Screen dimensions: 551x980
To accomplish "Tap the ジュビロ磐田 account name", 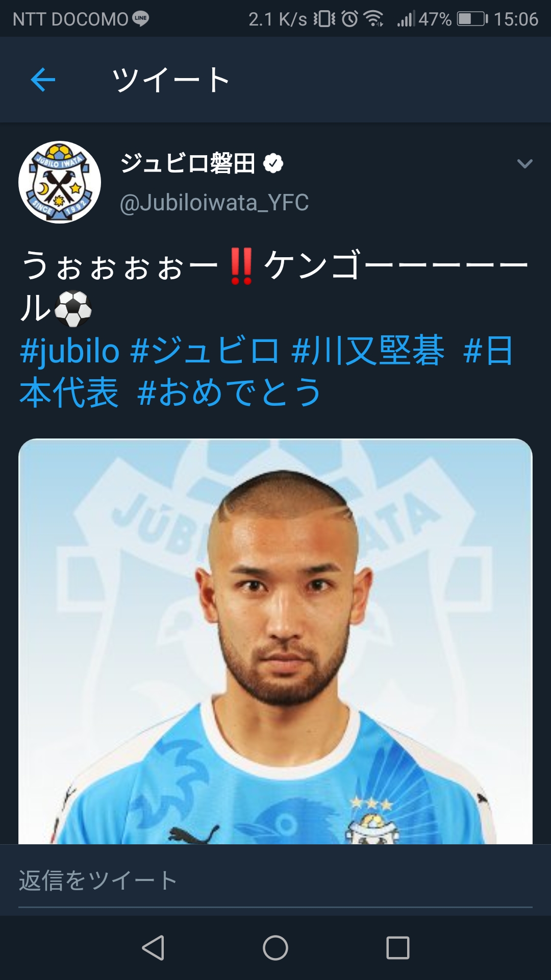I will coord(188,163).
